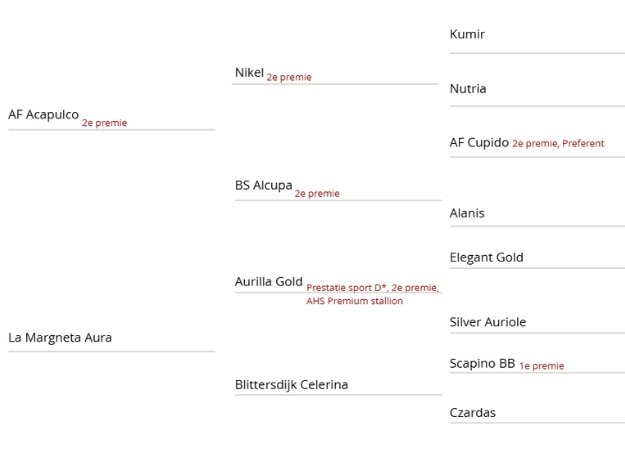Select La Margneta Aura in the pedigree
The width and height of the screenshot is (625, 469).
coord(60,338)
